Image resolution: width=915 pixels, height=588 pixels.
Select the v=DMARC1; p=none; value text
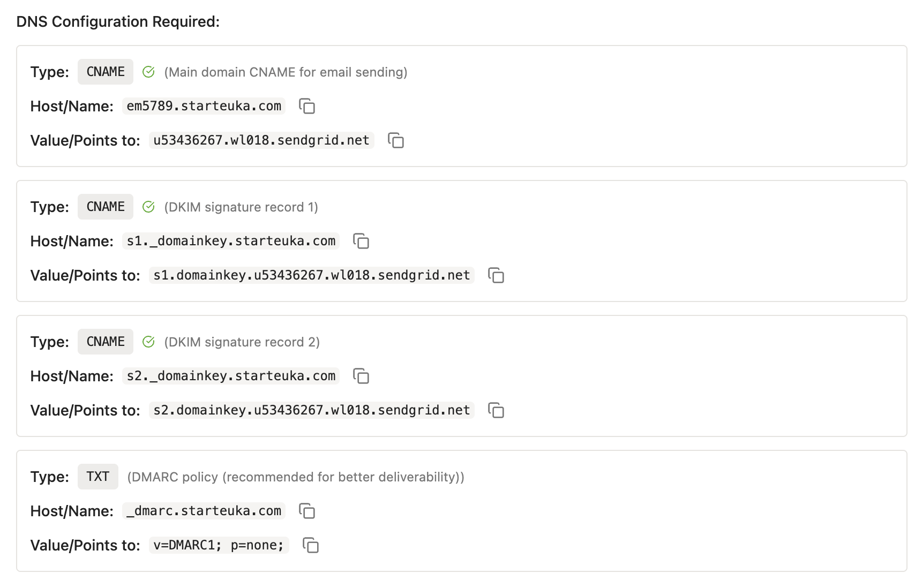[219, 545]
